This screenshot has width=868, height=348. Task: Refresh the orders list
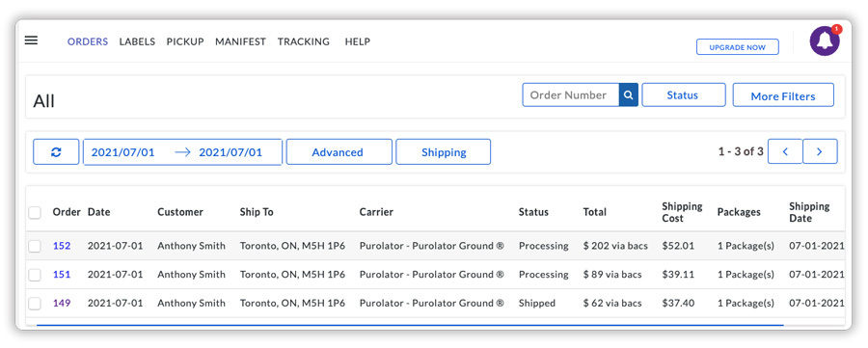56,152
